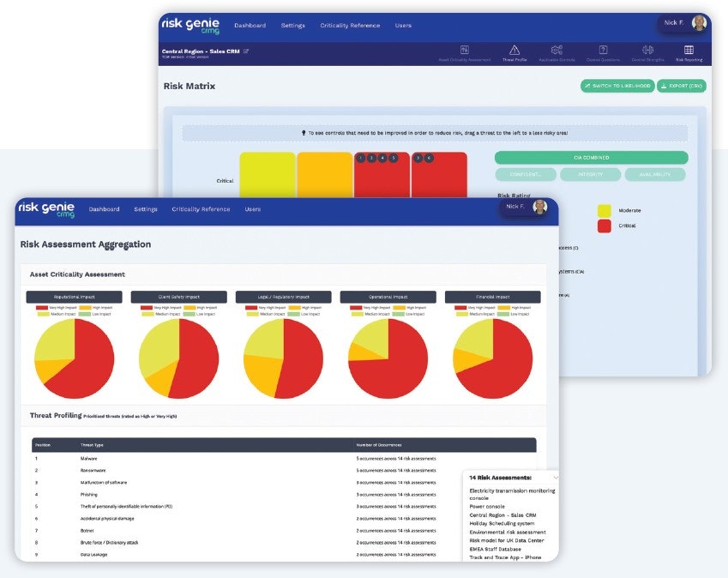Select threat marker 1 in the risk matrix
The width and height of the screenshot is (728, 578).
pos(361,159)
